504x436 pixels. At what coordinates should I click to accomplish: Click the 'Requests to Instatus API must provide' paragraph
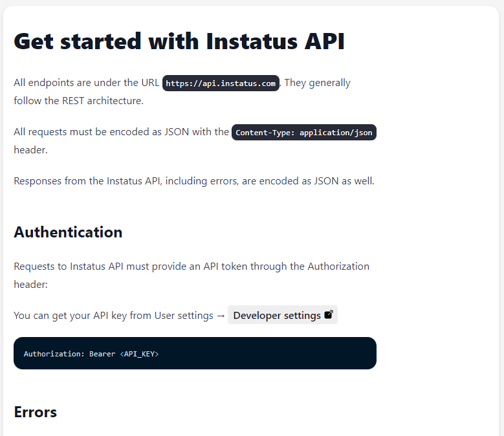point(192,276)
